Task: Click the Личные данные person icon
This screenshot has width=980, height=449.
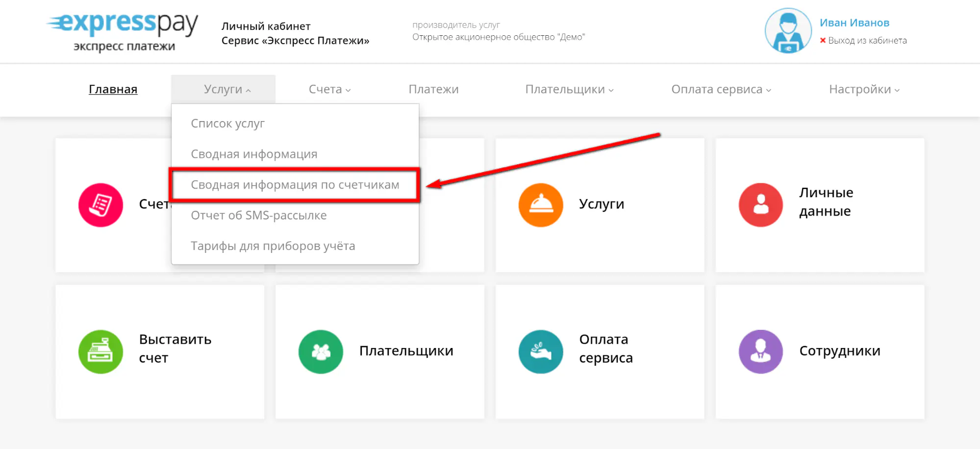Action: coord(760,204)
